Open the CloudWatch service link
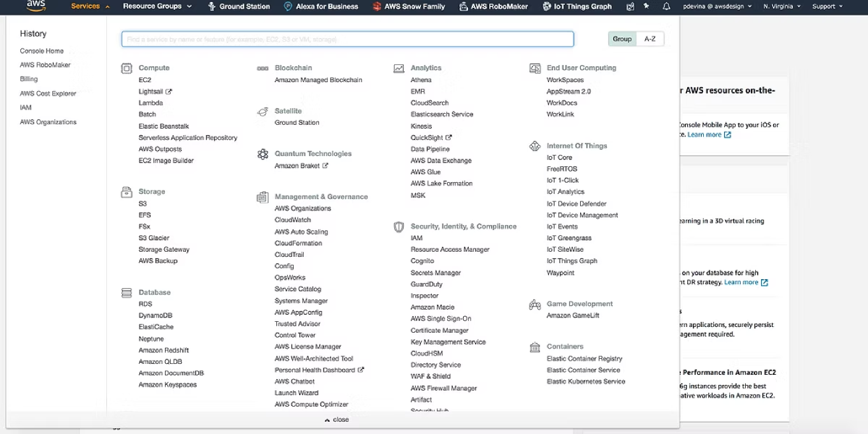 [293, 221]
